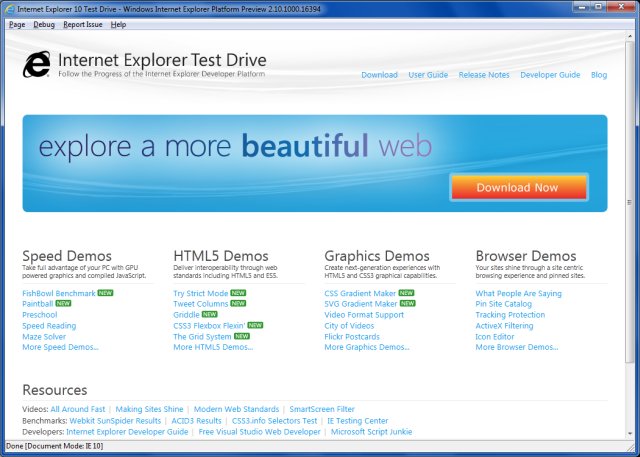Go to Release Notes link
The image size is (640, 457).
pyautogui.click(x=484, y=75)
